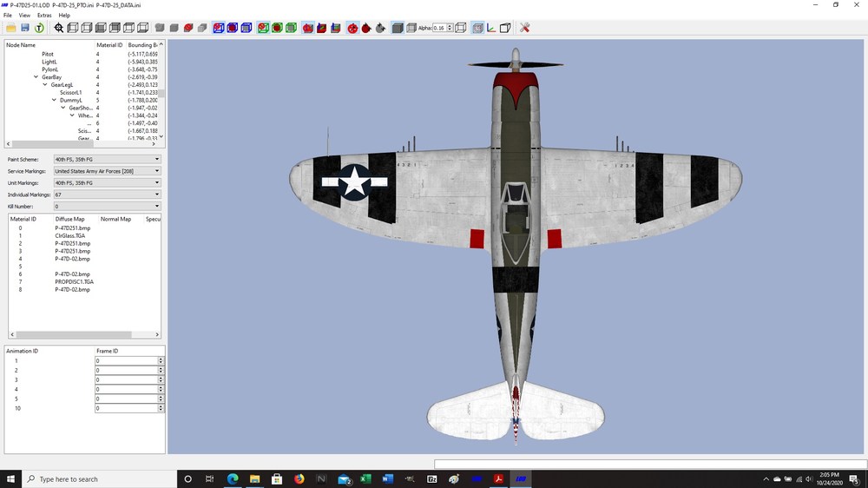Click the Alpha value spinner field
The height and width of the screenshot is (488, 868).
440,28
